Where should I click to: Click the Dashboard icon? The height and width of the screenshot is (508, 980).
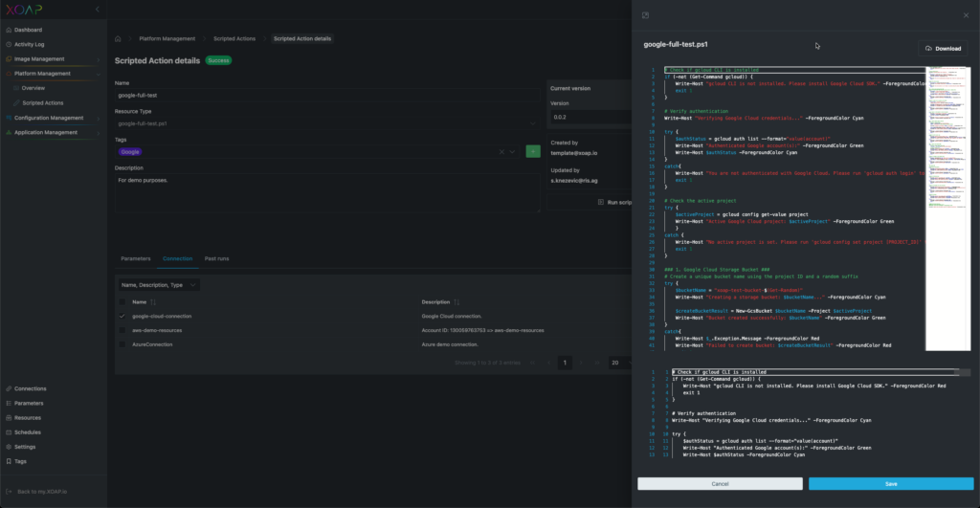(x=9, y=30)
